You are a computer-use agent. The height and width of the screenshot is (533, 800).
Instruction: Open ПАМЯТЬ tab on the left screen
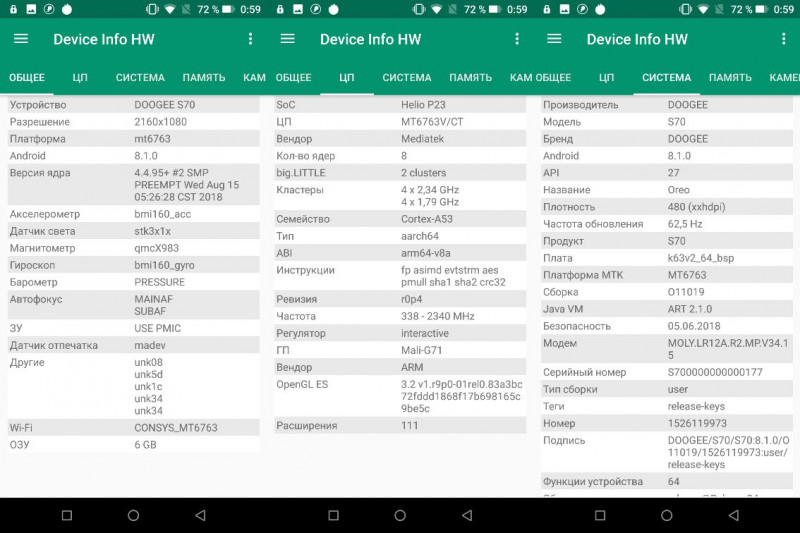tap(204, 78)
